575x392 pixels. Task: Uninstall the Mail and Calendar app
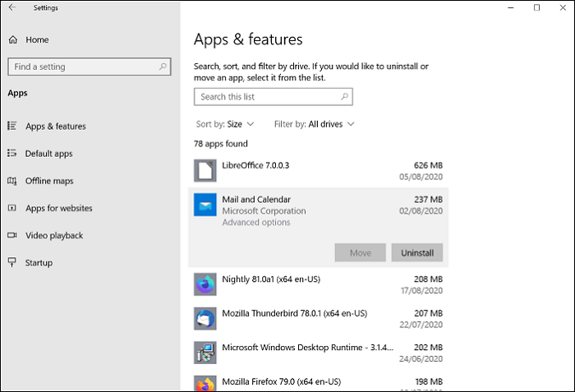tap(416, 252)
